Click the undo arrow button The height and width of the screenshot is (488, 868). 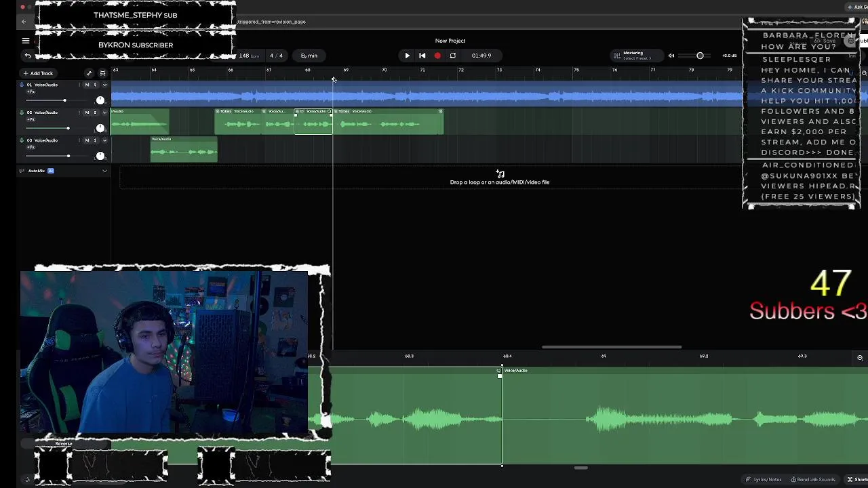28,56
